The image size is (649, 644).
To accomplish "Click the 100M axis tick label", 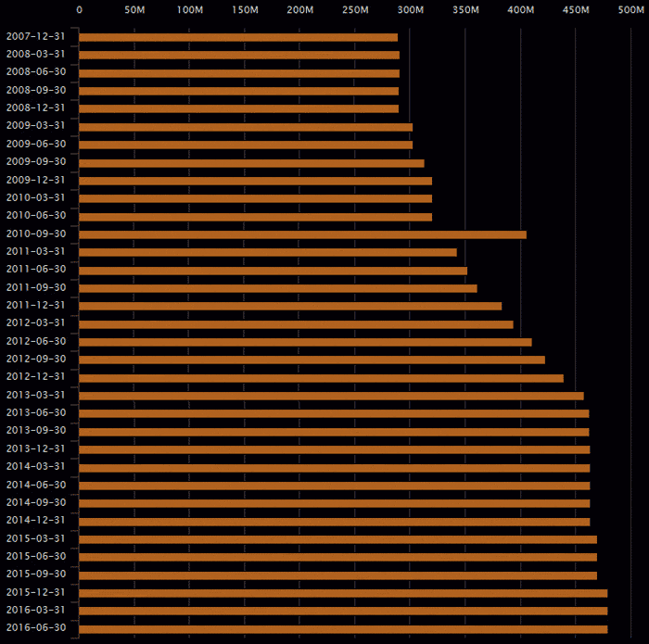I will click(x=189, y=10).
